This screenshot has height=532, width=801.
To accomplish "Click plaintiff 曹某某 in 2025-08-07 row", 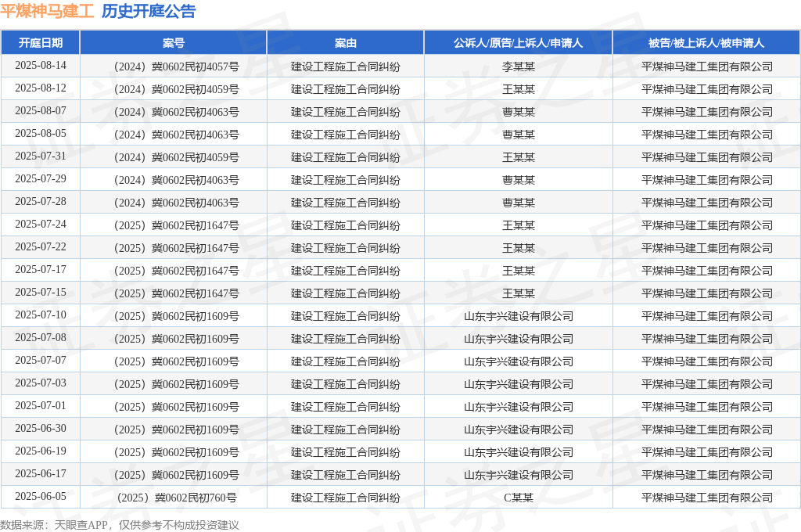I will click(518, 112).
